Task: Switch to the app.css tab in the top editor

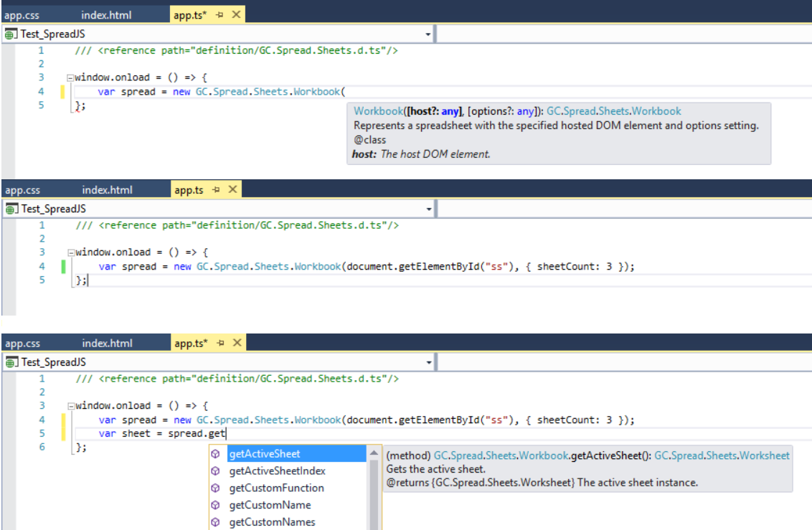Action: pos(22,15)
